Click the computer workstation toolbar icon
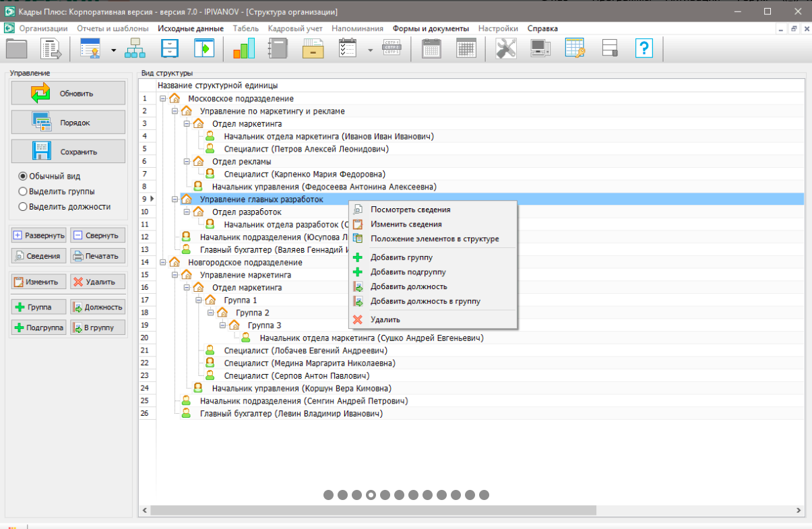The width and height of the screenshot is (812, 529). pos(540,49)
